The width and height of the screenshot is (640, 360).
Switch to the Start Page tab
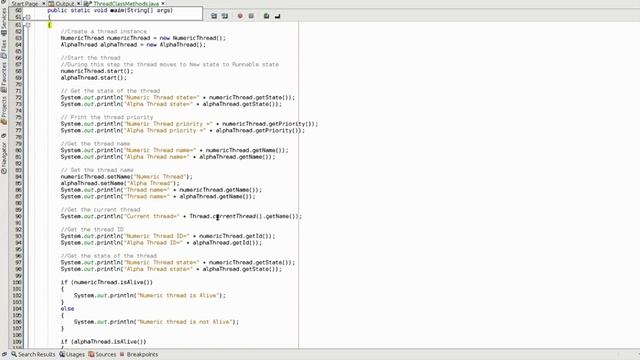pos(25,3)
